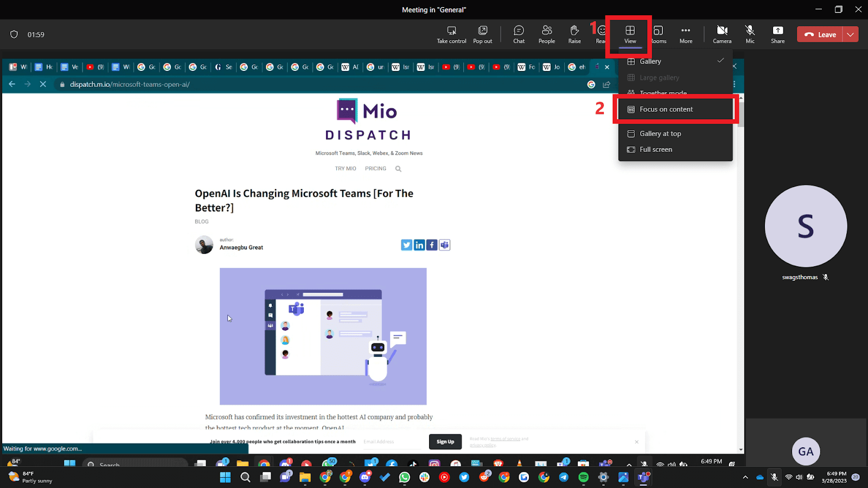This screenshot has width=868, height=488.
Task: Open the More actions menu
Action: 686,35
